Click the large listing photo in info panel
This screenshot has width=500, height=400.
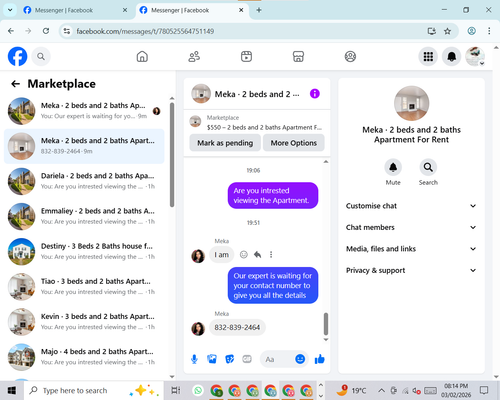click(411, 103)
